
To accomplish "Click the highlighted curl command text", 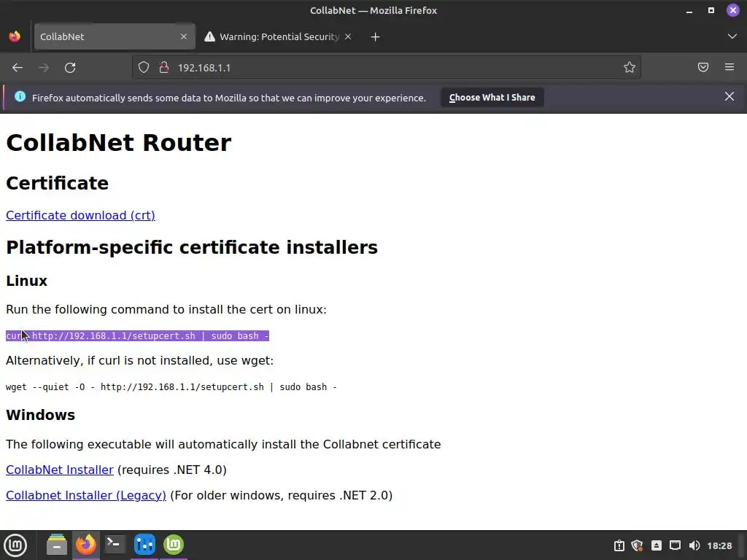I will [138, 336].
